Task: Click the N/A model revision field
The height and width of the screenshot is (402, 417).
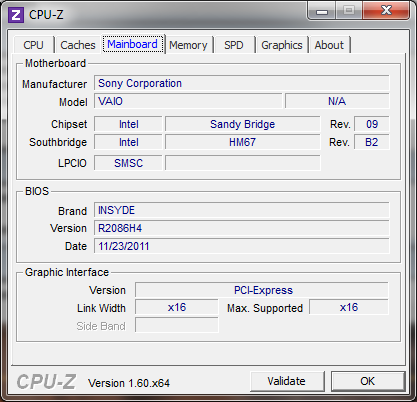Action: pos(337,101)
